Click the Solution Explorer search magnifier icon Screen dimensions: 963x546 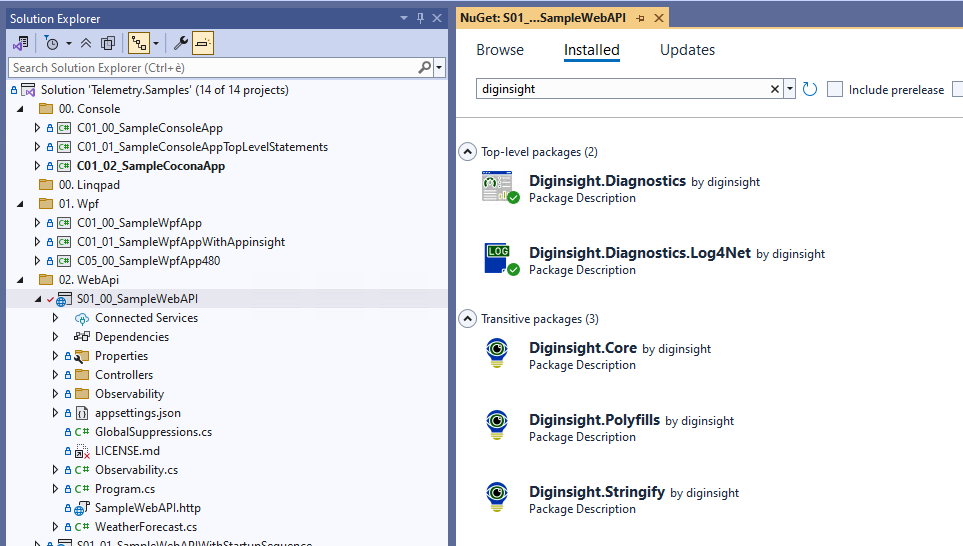(425, 68)
